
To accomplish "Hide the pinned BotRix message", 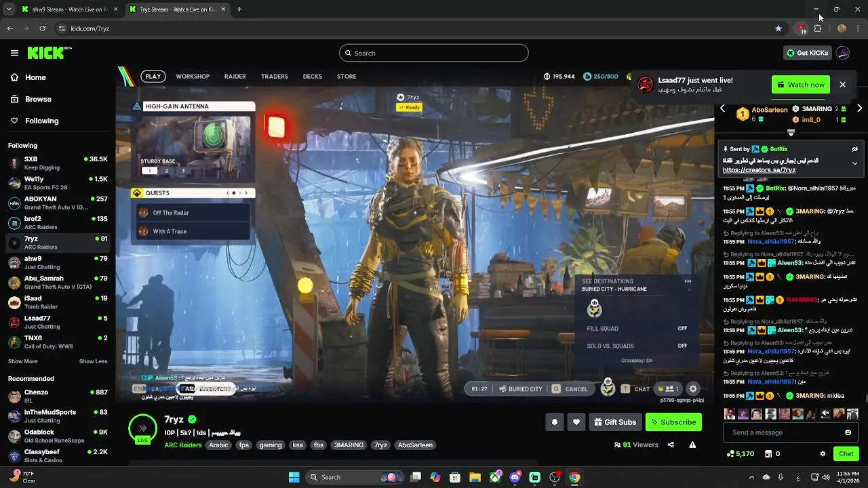I will (854, 149).
